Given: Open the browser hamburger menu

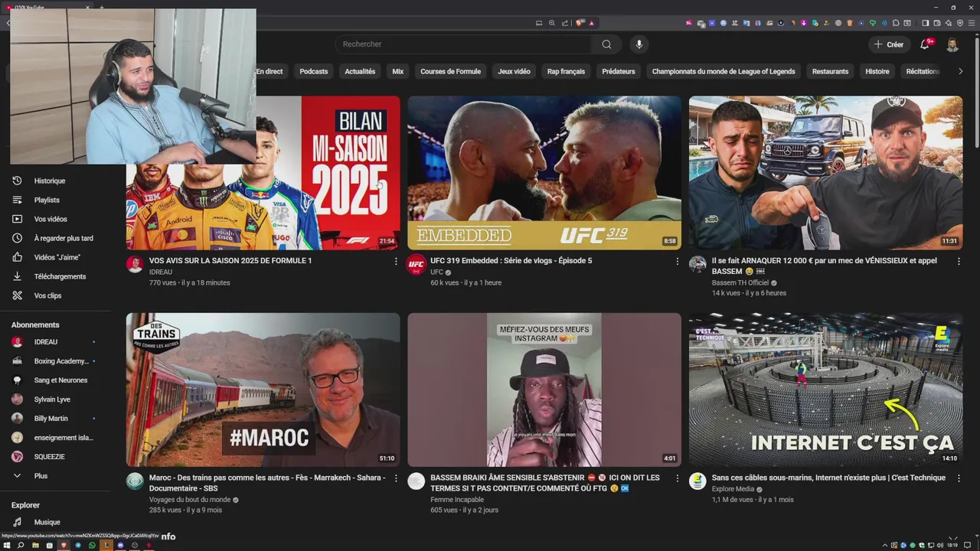Looking at the screenshot, I should [971, 23].
